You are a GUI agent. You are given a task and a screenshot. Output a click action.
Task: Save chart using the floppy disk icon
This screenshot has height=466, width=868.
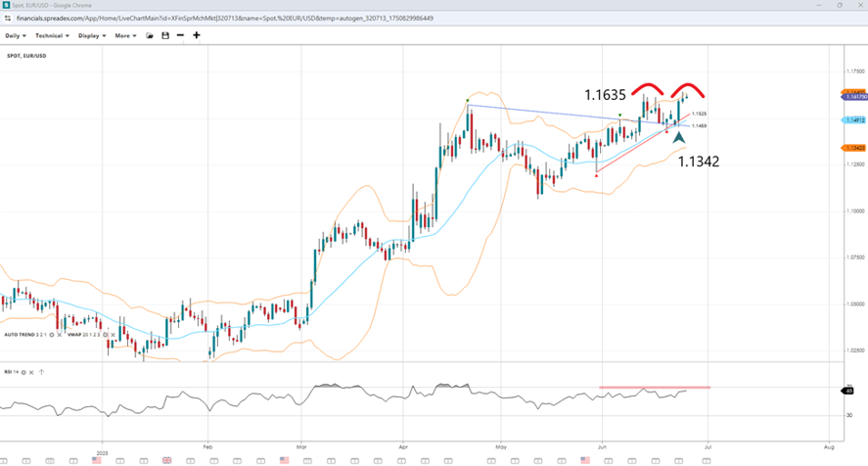165,35
